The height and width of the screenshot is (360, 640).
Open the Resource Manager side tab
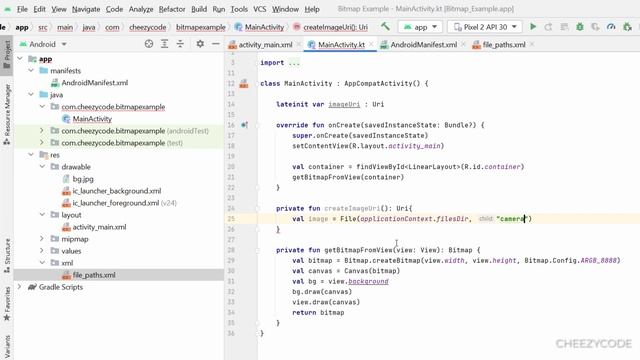pyautogui.click(x=7, y=114)
